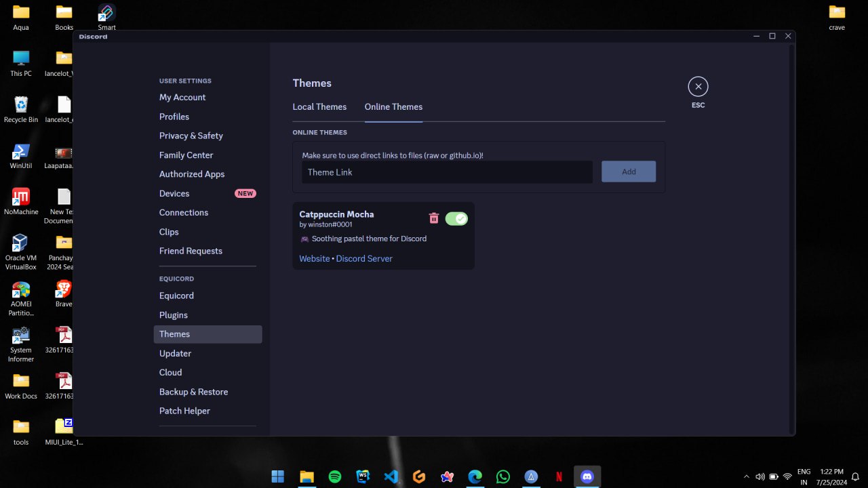Open File Explorer from the taskbar
This screenshot has width=868, height=488.
(x=307, y=476)
